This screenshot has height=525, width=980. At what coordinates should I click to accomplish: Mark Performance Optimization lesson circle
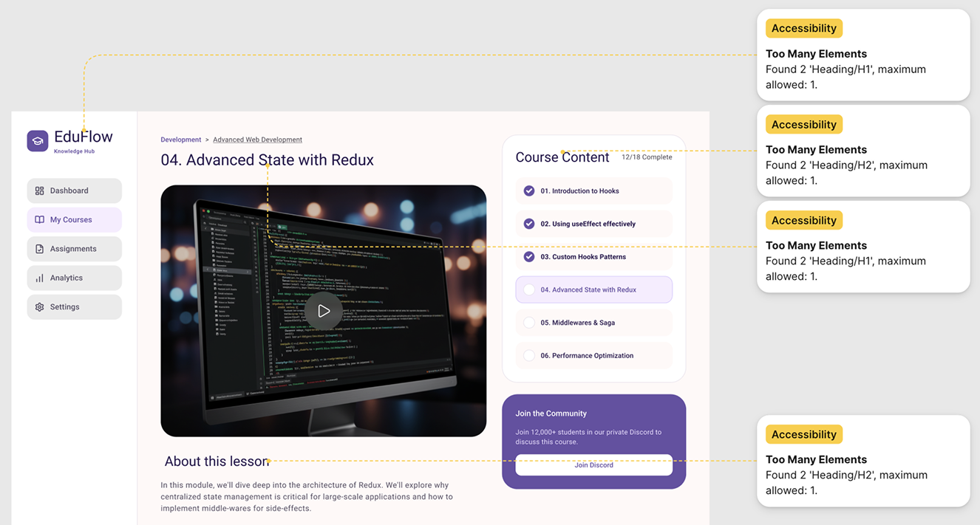pyautogui.click(x=529, y=356)
